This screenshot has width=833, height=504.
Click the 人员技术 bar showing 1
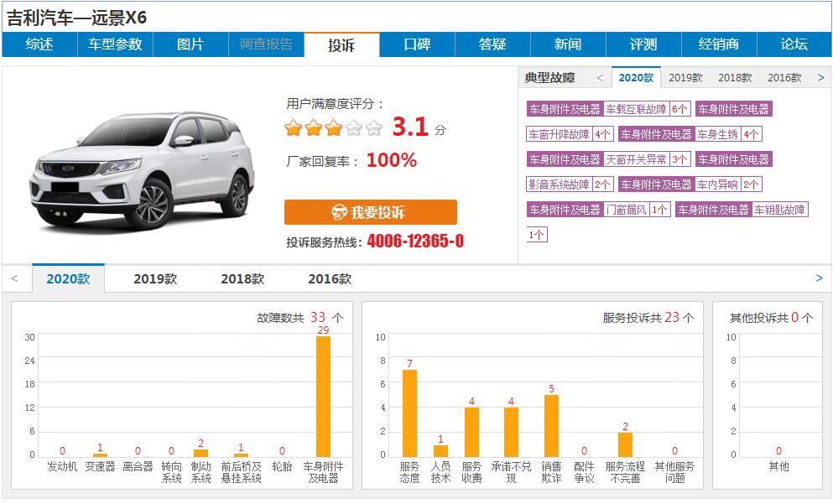[x=440, y=451]
